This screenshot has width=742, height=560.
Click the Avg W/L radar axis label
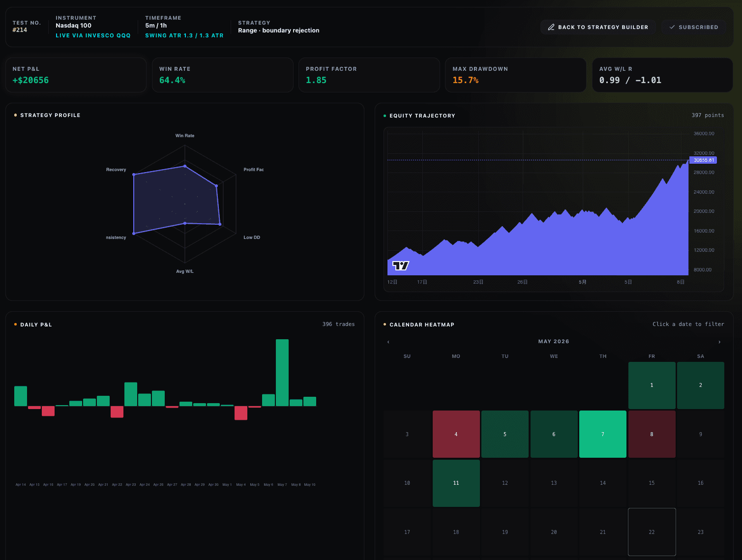pos(185,271)
